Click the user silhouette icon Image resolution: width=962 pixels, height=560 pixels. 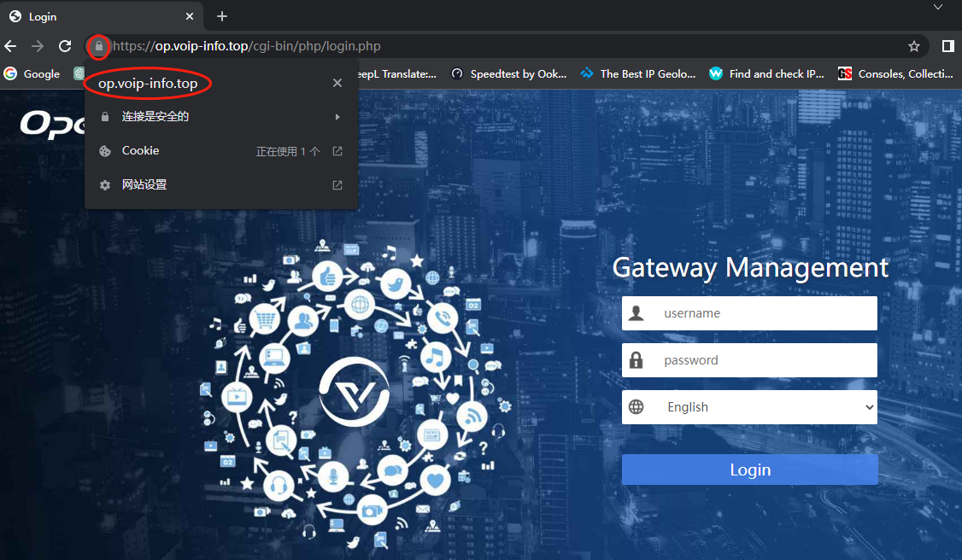636,313
